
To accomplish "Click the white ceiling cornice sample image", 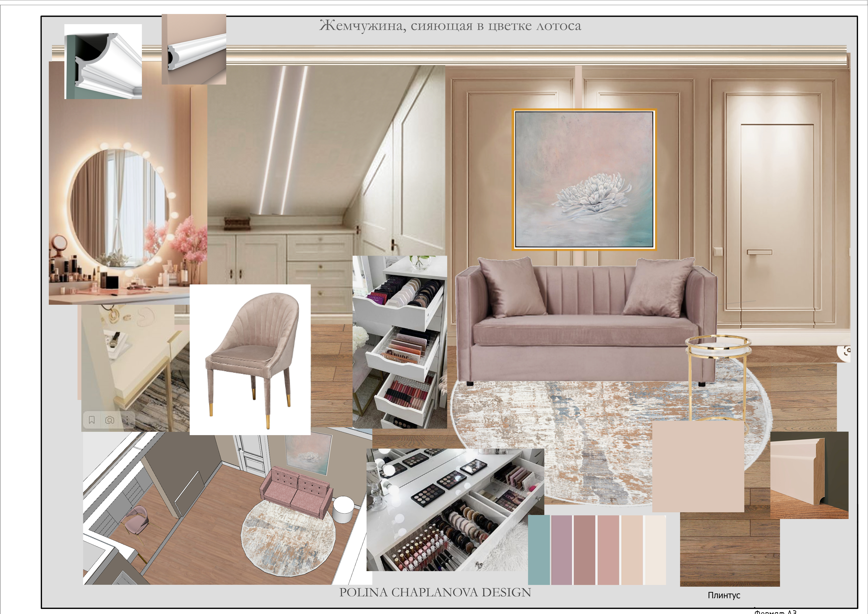I will (103, 62).
